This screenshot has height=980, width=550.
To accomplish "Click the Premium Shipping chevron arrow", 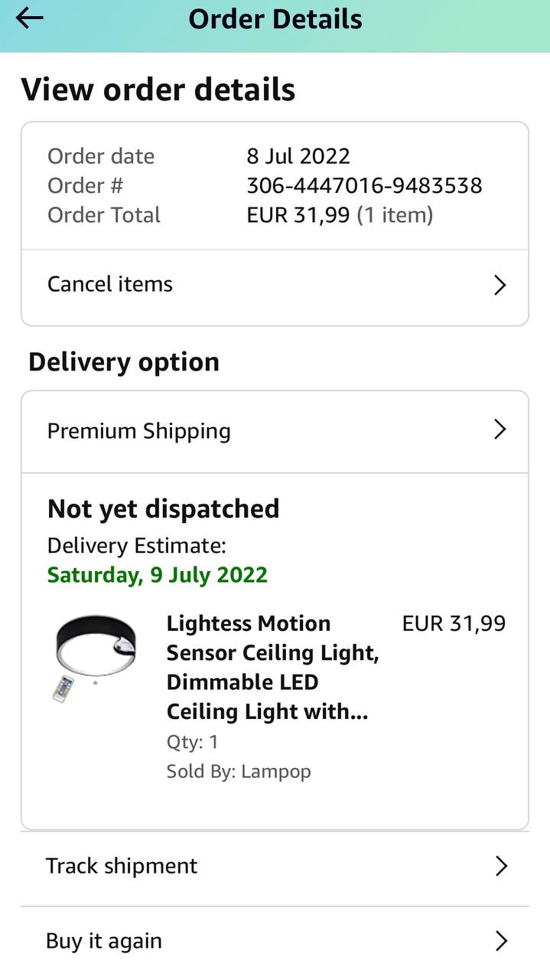I will click(500, 430).
